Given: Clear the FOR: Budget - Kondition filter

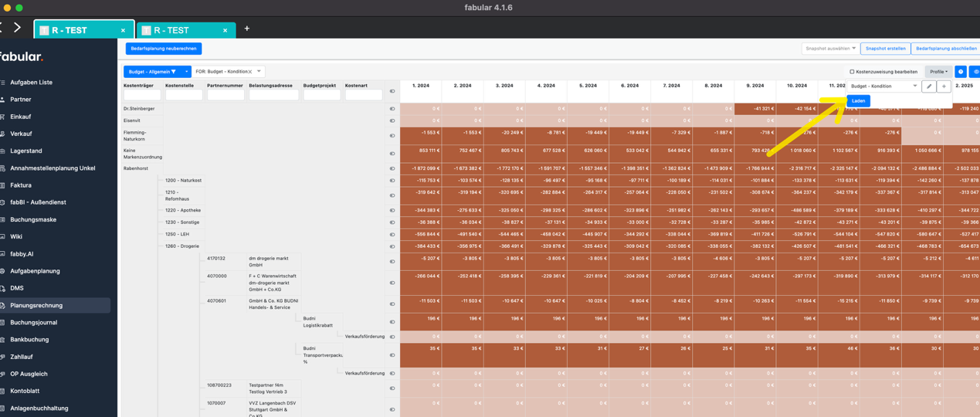Looking at the screenshot, I should pyautogui.click(x=249, y=72).
